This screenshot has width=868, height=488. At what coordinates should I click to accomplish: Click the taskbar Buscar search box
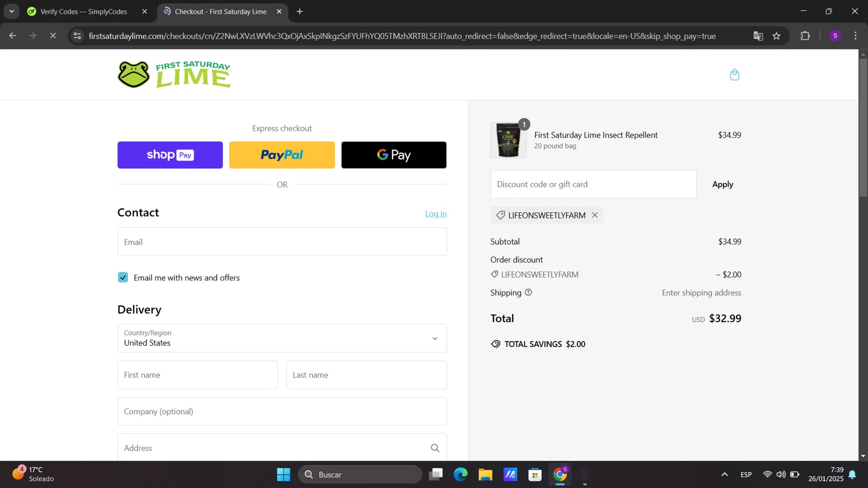[360, 475]
